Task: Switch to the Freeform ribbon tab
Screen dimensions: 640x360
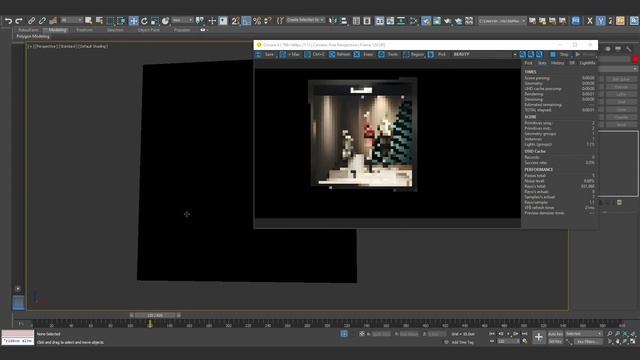Action: coord(84,30)
